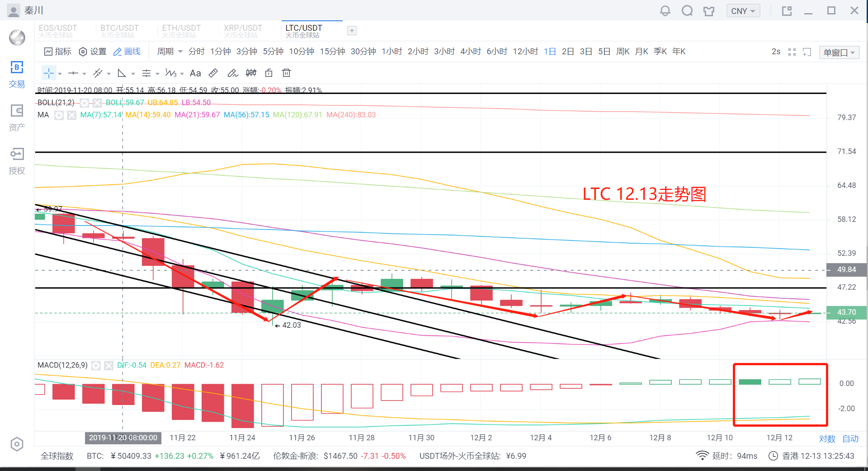Switch to the ETH/USDT tab
Image resolution: width=868 pixels, height=471 pixels.
click(x=181, y=31)
